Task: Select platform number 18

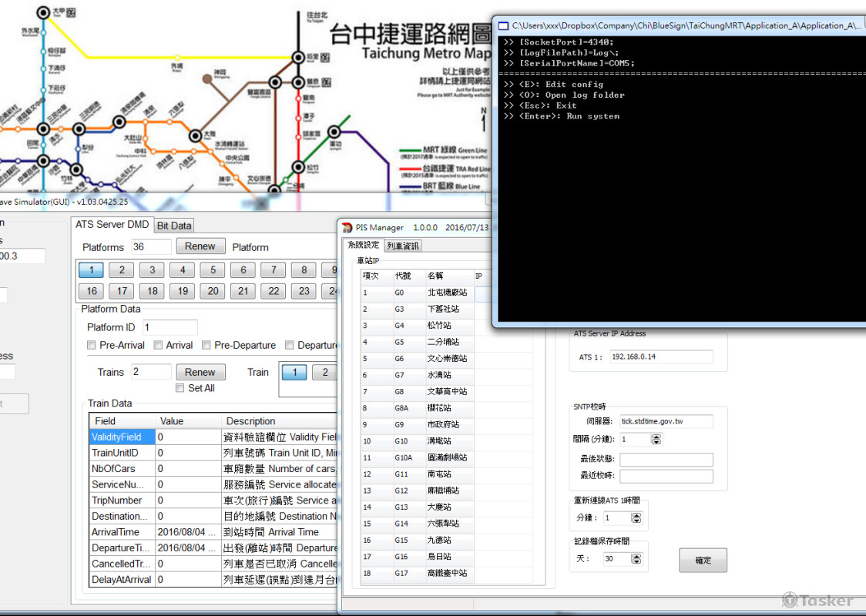Action: 151,291
